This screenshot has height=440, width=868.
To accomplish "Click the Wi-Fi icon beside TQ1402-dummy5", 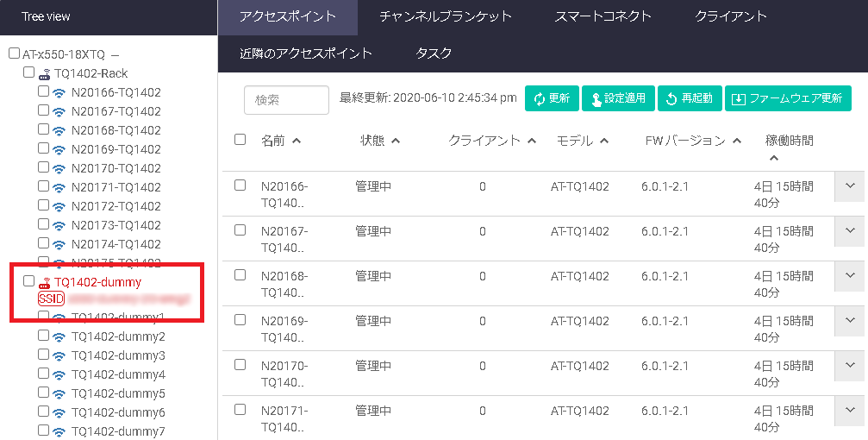I will pos(59,394).
